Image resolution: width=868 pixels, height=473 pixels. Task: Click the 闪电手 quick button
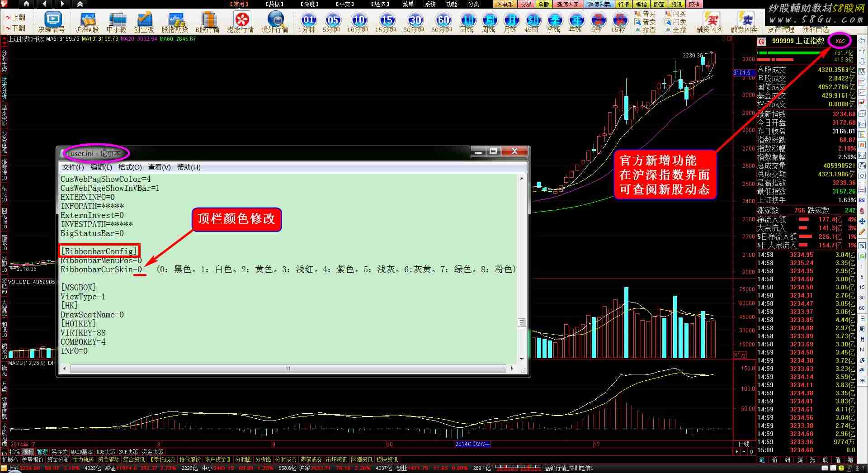[x=505, y=5]
